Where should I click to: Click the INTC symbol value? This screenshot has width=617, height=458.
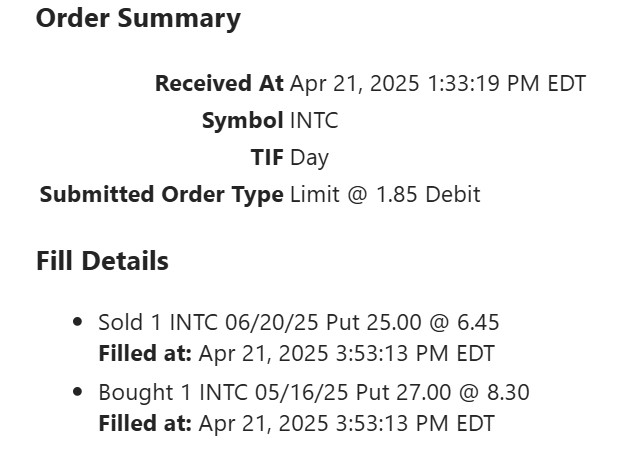[x=314, y=121]
